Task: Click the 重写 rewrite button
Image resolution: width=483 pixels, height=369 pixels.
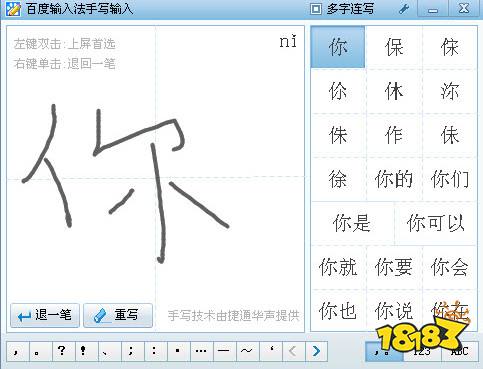Action: (x=118, y=315)
